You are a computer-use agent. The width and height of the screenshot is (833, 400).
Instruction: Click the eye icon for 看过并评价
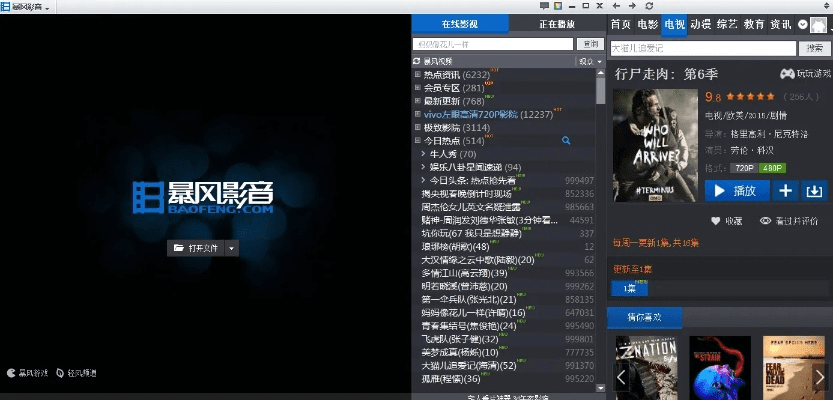(x=765, y=221)
